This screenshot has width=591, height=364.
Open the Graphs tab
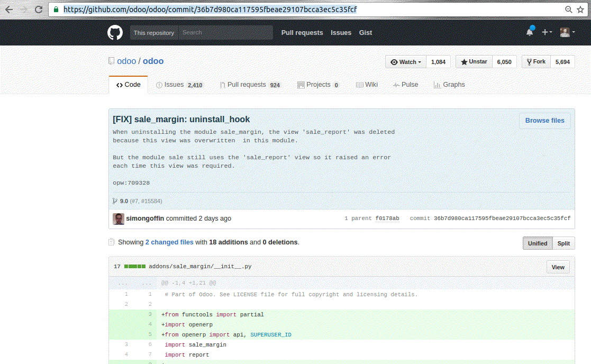click(x=449, y=85)
